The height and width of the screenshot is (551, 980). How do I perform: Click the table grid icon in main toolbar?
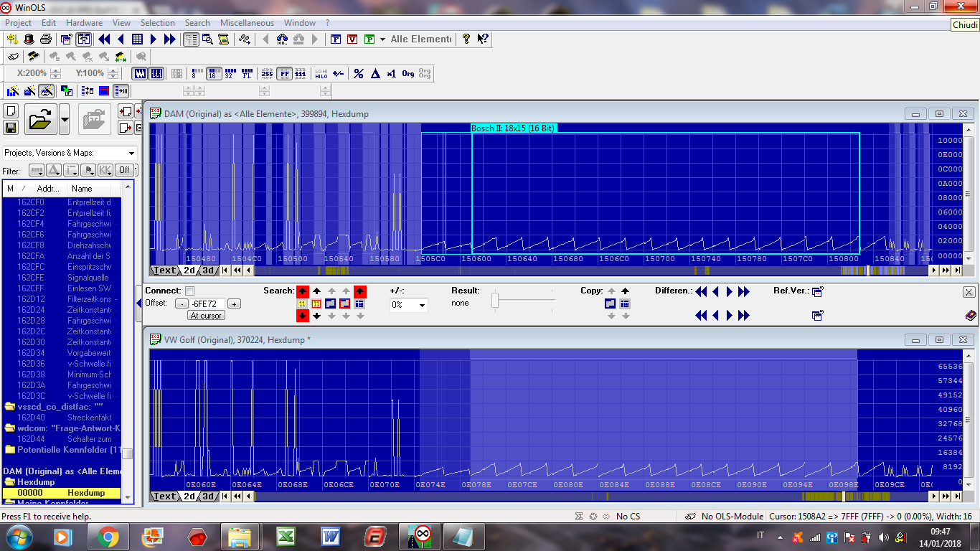137,39
